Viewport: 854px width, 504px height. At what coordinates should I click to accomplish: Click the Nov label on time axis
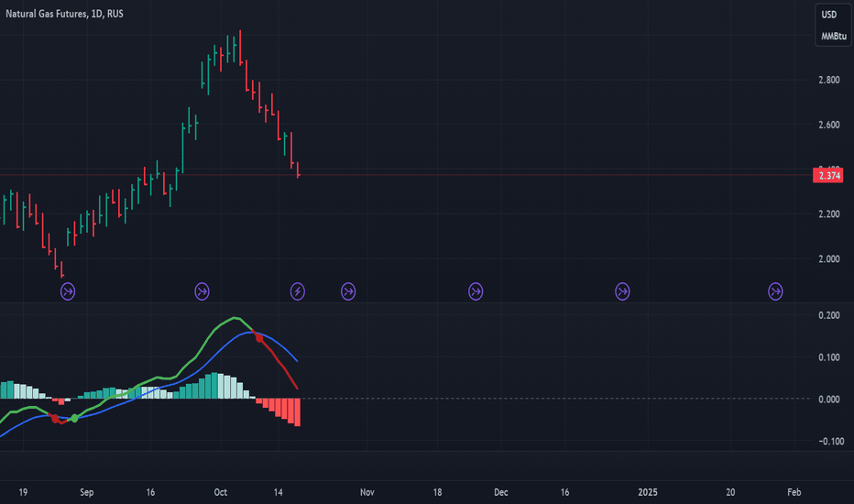tap(367, 492)
